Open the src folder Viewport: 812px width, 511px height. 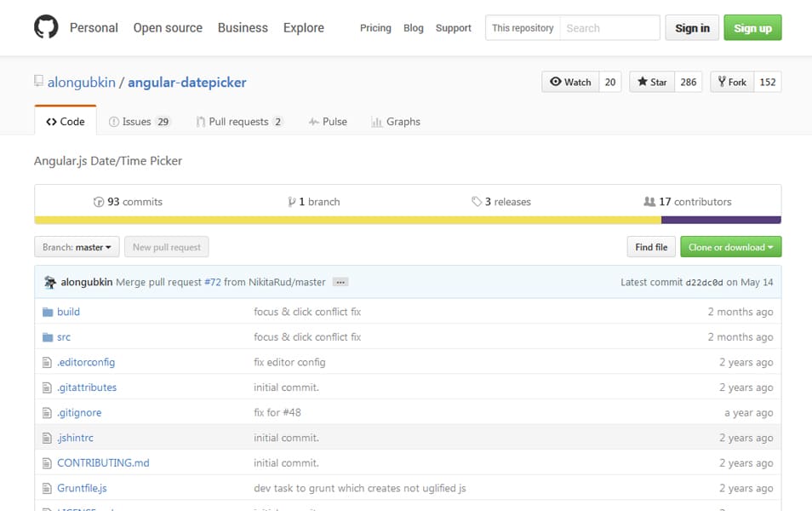click(64, 337)
